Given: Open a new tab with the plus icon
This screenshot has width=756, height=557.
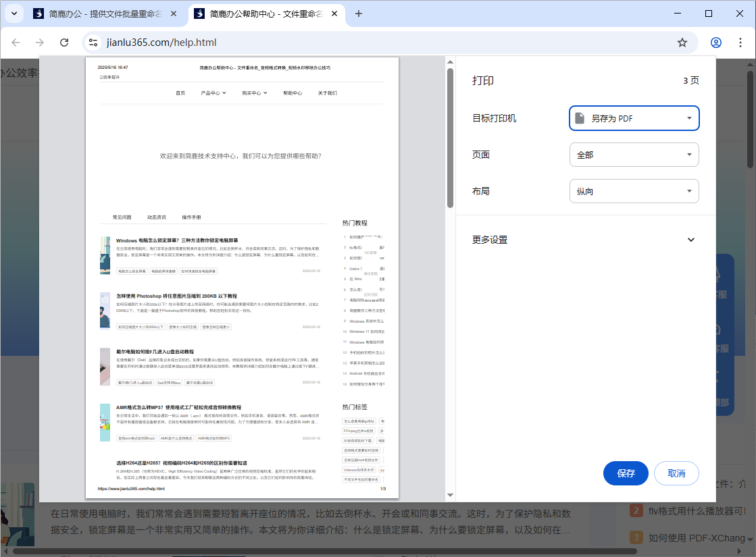Looking at the screenshot, I should point(359,13).
